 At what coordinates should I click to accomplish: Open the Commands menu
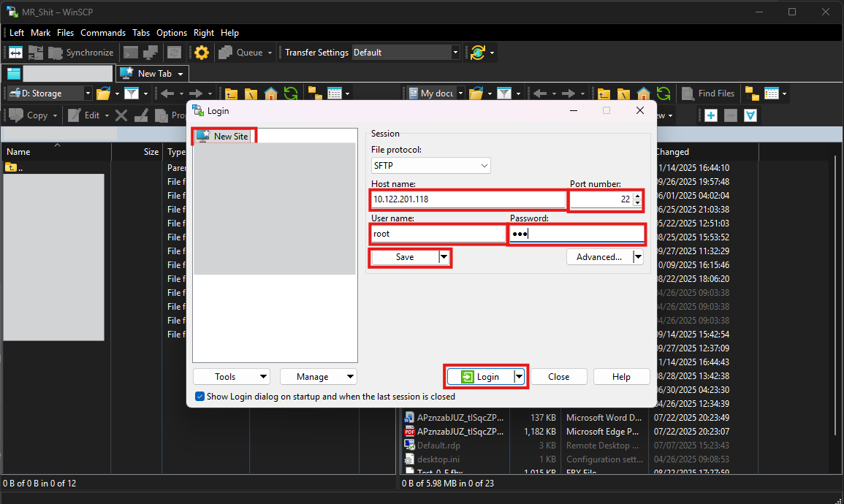[103, 33]
